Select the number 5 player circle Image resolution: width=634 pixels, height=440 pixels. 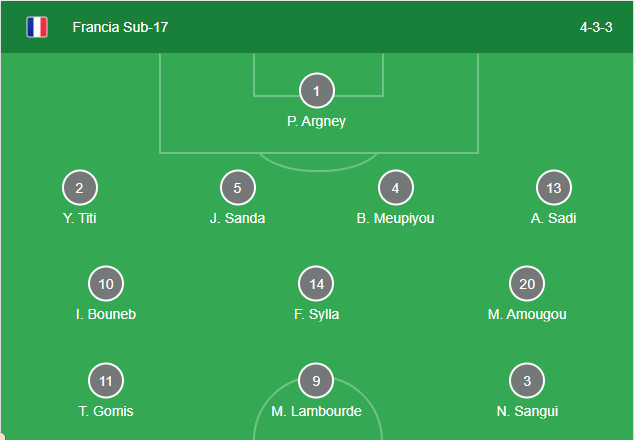click(238, 188)
